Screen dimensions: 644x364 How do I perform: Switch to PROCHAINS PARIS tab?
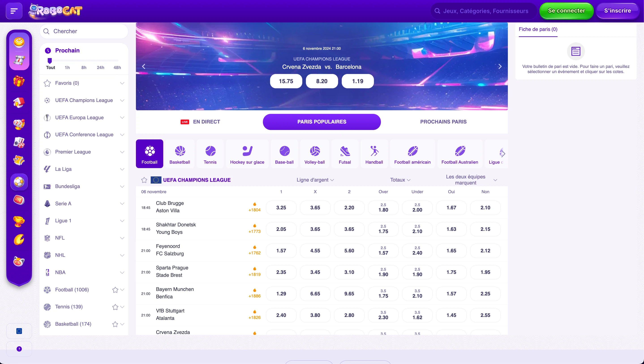click(x=443, y=122)
